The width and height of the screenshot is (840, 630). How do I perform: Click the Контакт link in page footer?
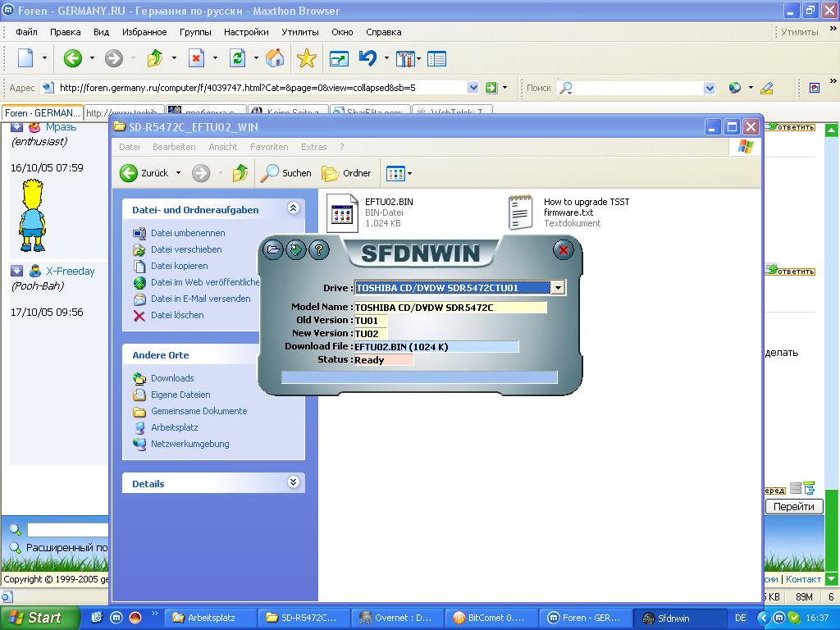pyautogui.click(x=803, y=579)
